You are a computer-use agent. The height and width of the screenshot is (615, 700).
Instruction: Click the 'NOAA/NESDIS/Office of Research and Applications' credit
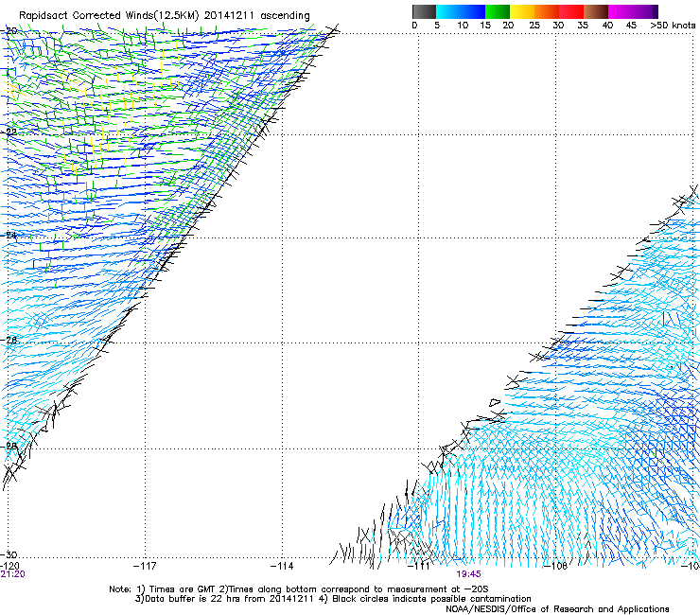click(x=557, y=609)
